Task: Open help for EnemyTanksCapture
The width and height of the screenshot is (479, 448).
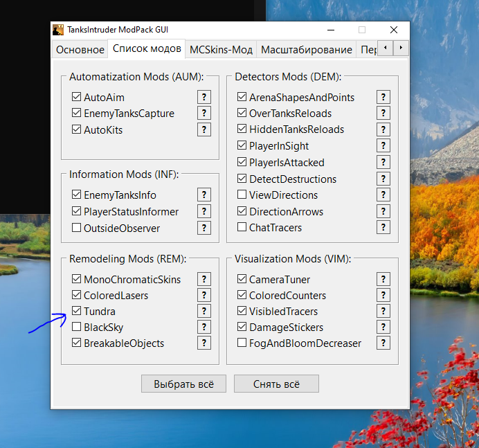Action: [x=204, y=113]
